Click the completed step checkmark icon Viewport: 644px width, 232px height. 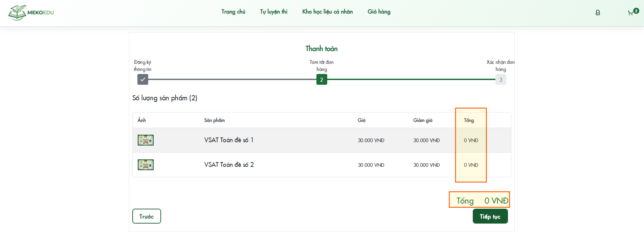143,80
